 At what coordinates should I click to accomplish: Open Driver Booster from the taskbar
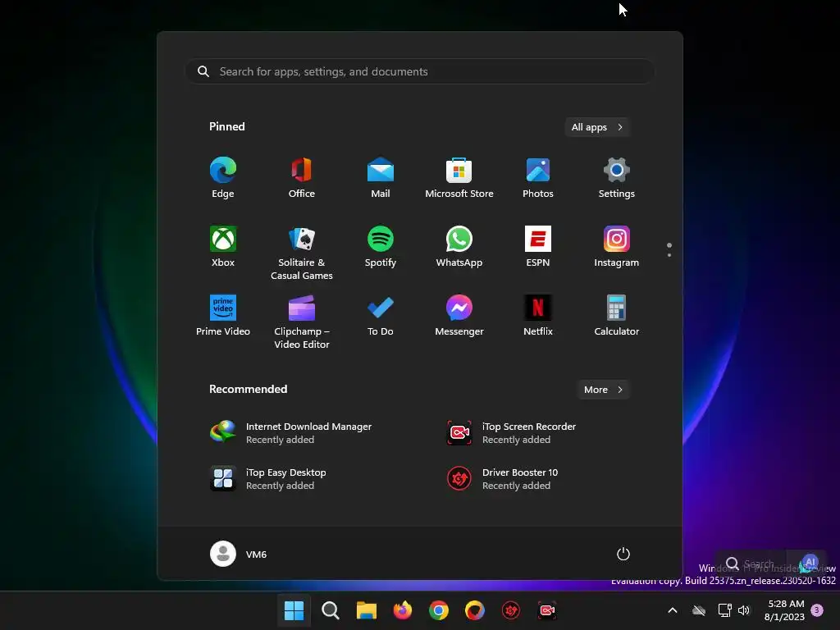pyautogui.click(x=511, y=610)
